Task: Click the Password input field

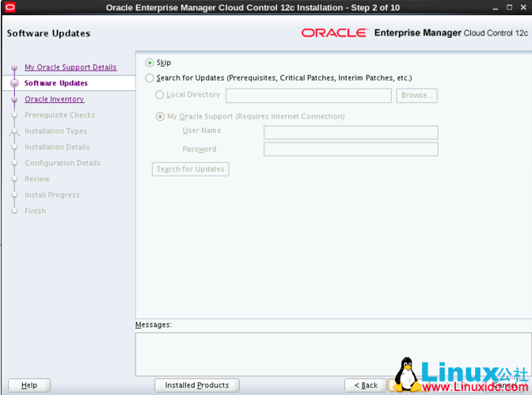Action: tap(351, 150)
